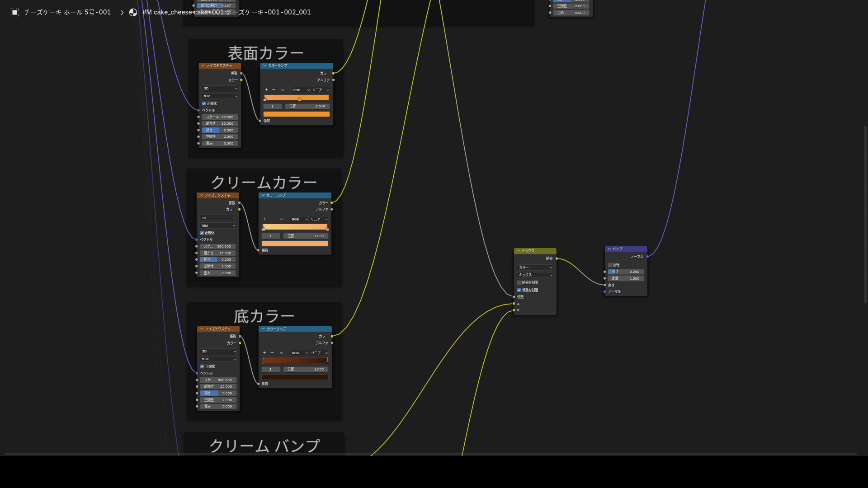Toggle 正規化 in the 底カラー noise texture

click(202, 366)
